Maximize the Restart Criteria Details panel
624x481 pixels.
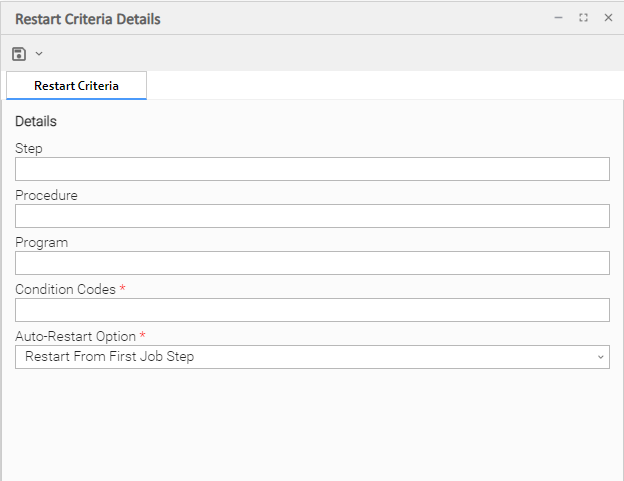(x=583, y=18)
